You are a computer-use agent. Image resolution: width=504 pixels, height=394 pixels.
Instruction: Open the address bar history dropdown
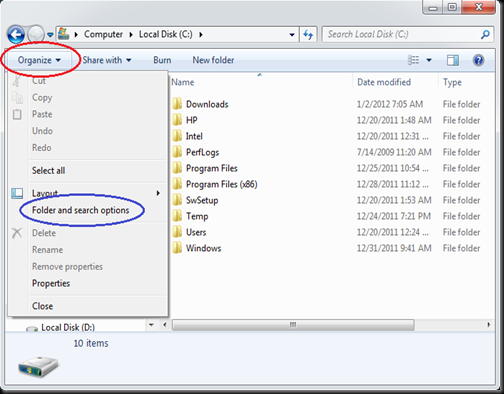[292, 35]
